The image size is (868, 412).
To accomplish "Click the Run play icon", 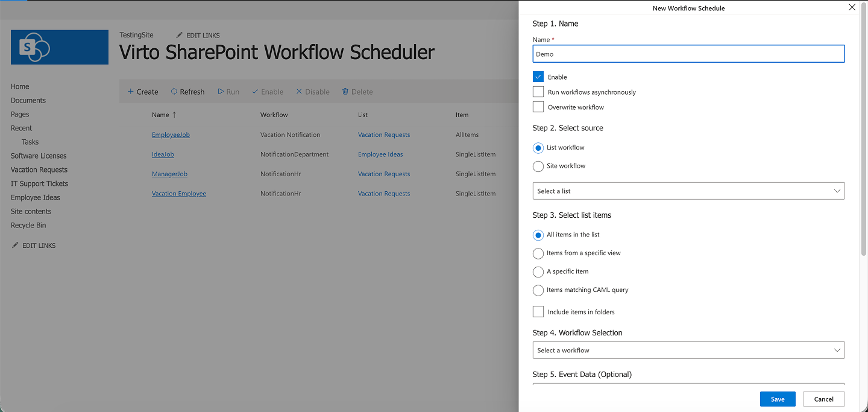I will click(x=221, y=92).
